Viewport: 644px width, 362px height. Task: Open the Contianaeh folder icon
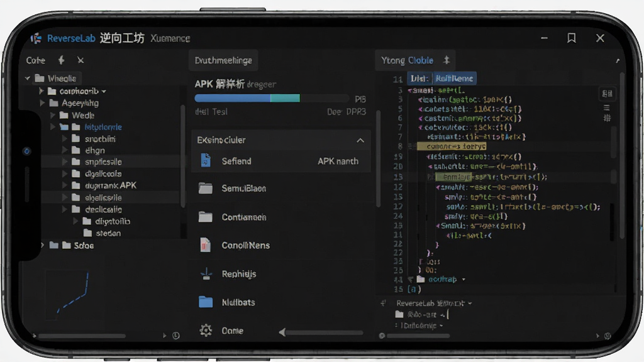pyautogui.click(x=206, y=217)
